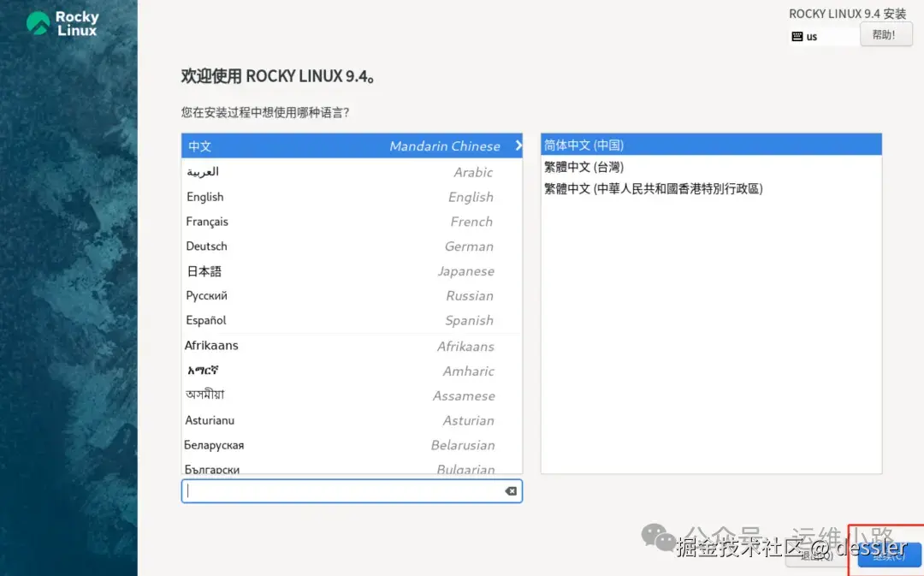Choose locale 简体中文 (中国)
This screenshot has width=924, height=576.
click(711, 145)
